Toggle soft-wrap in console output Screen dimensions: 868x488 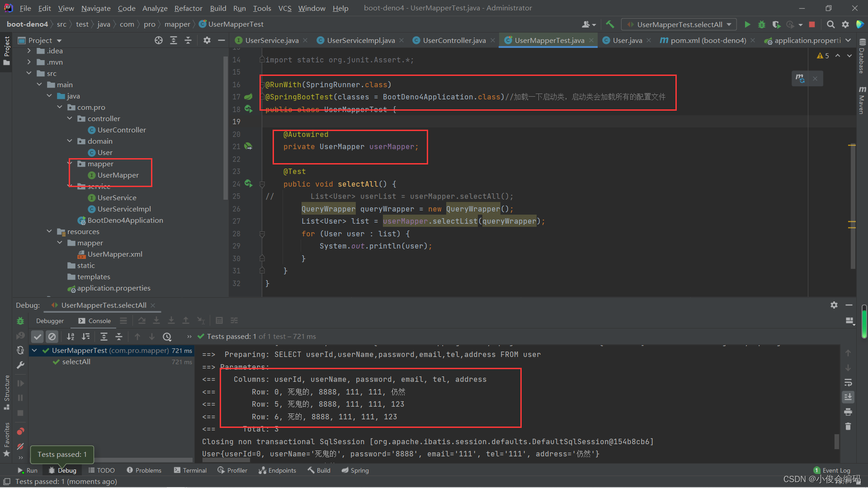(848, 382)
